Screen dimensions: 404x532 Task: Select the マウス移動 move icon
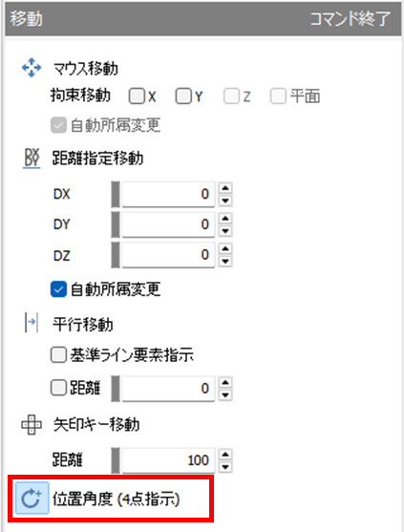32,68
